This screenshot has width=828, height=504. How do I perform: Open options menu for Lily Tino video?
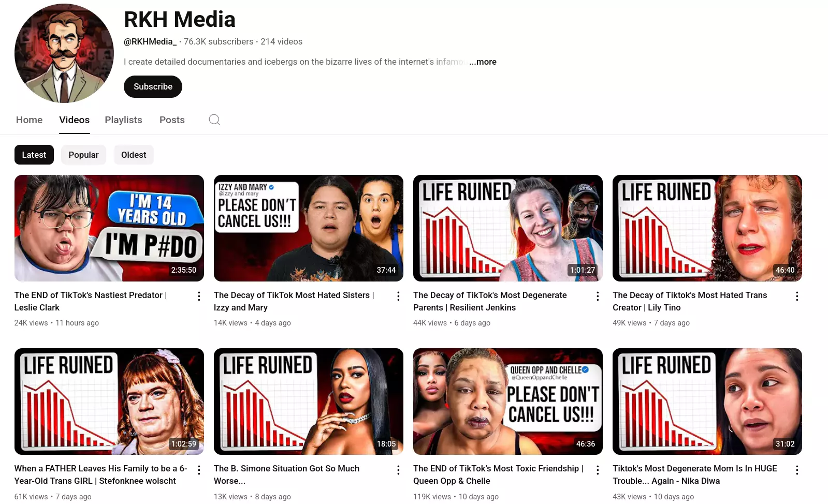[x=797, y=296]
